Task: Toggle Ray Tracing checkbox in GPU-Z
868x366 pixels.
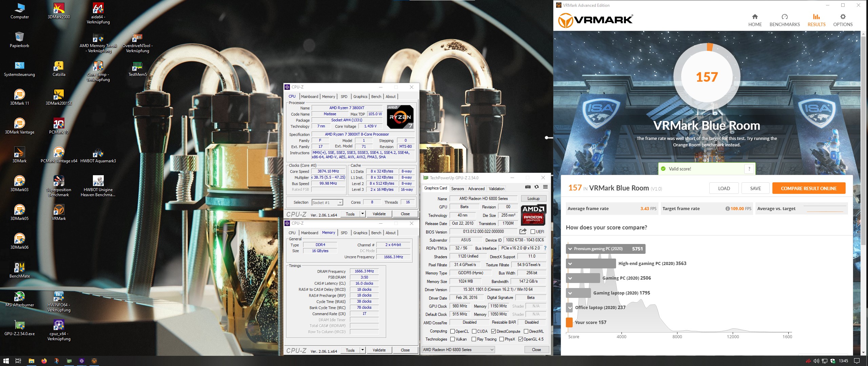Action: (474, 339)
